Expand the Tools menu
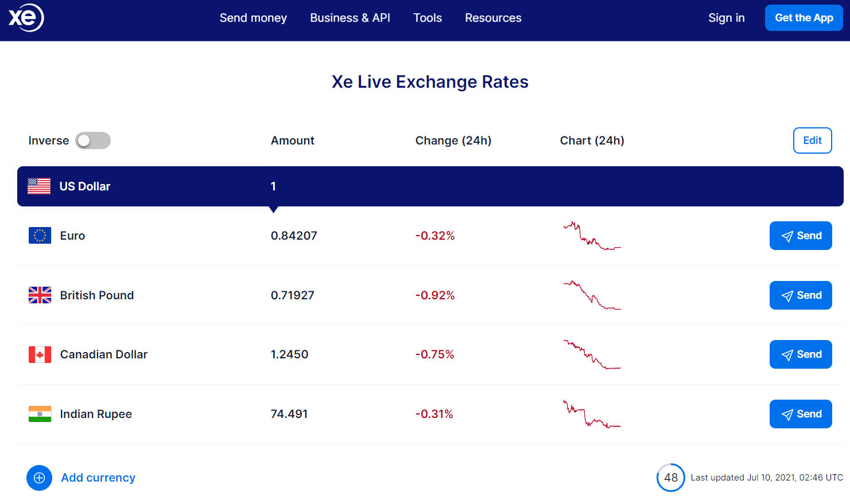 pos(428,18)
